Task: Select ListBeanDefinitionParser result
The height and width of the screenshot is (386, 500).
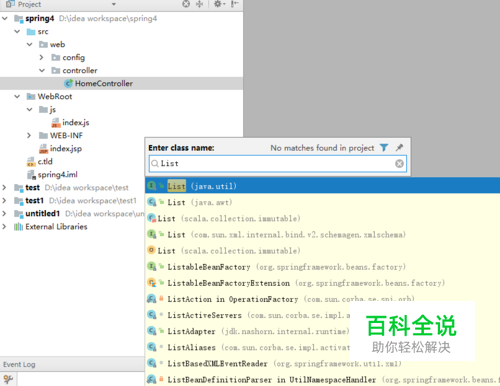Action: tap(322, 379)
